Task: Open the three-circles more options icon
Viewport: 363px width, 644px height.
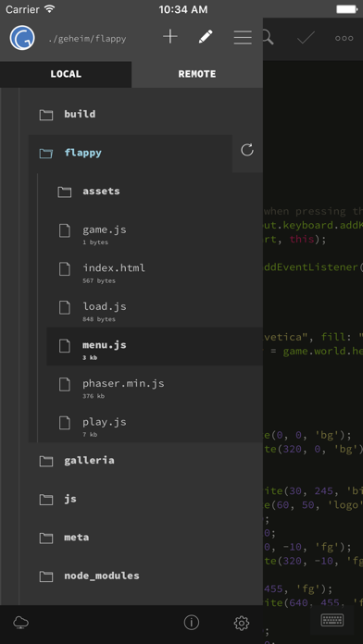Action: click(x=344, y=38)
